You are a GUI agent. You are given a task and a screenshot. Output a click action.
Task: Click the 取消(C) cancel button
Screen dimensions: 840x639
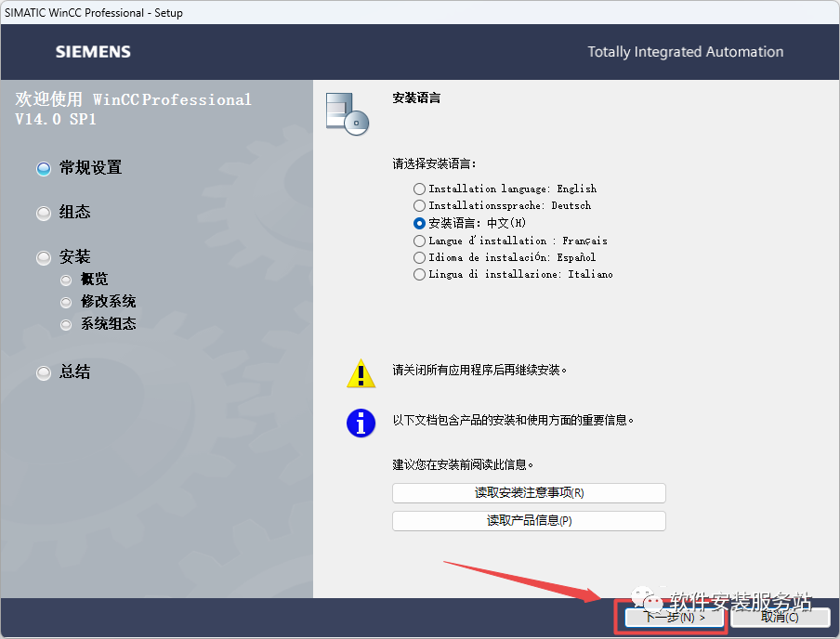click(x=780, y=617)
